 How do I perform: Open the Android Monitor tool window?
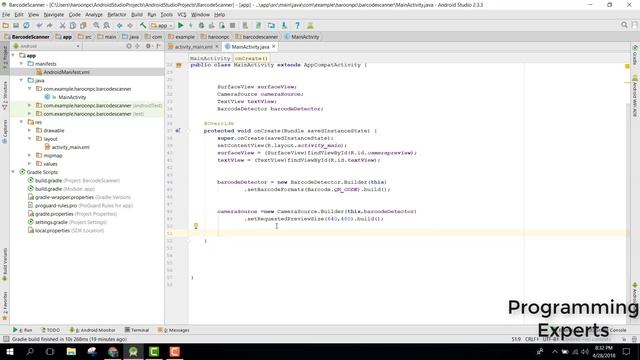pyautogui.click(x=93, y=330)
